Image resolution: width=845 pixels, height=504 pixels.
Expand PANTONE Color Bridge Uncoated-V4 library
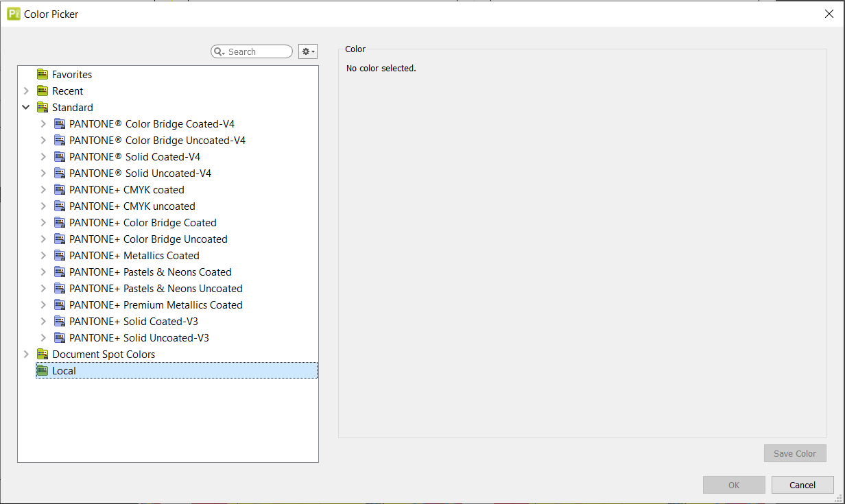point(43,141)
